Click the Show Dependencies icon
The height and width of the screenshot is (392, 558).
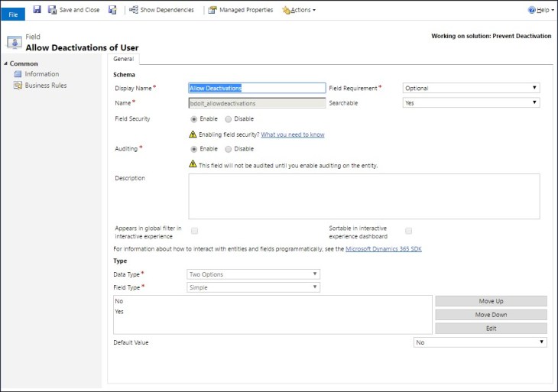(134, 10)
